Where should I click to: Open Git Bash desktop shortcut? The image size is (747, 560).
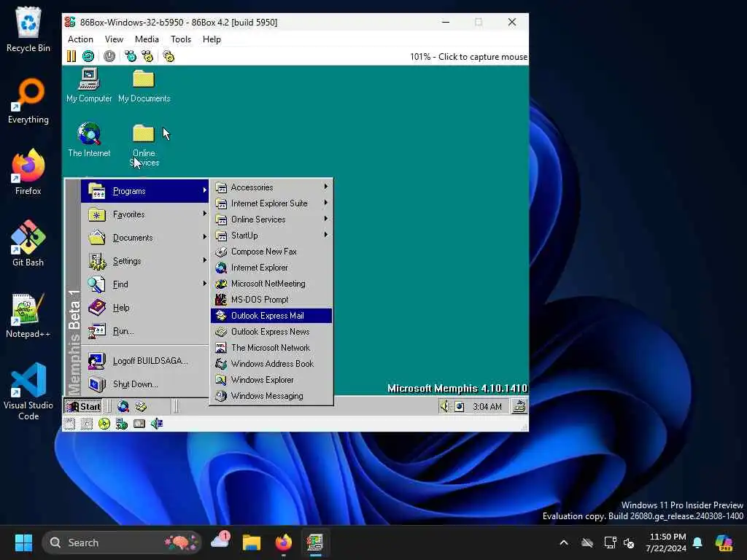28,244
